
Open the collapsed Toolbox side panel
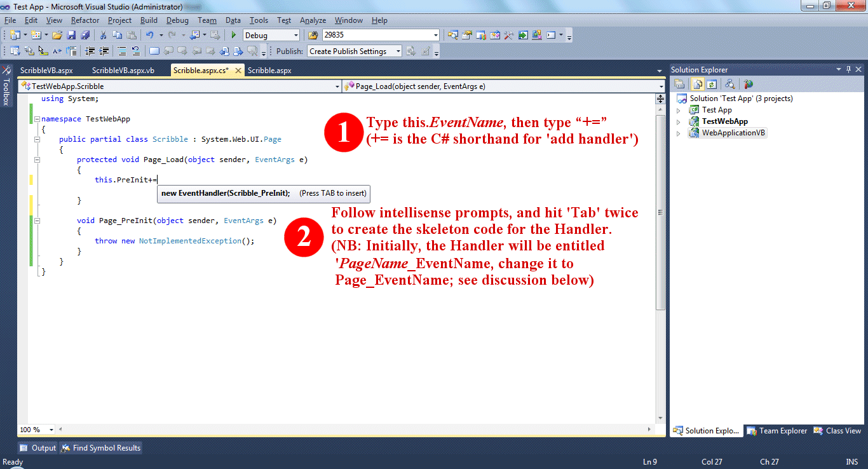click(6, 85)
